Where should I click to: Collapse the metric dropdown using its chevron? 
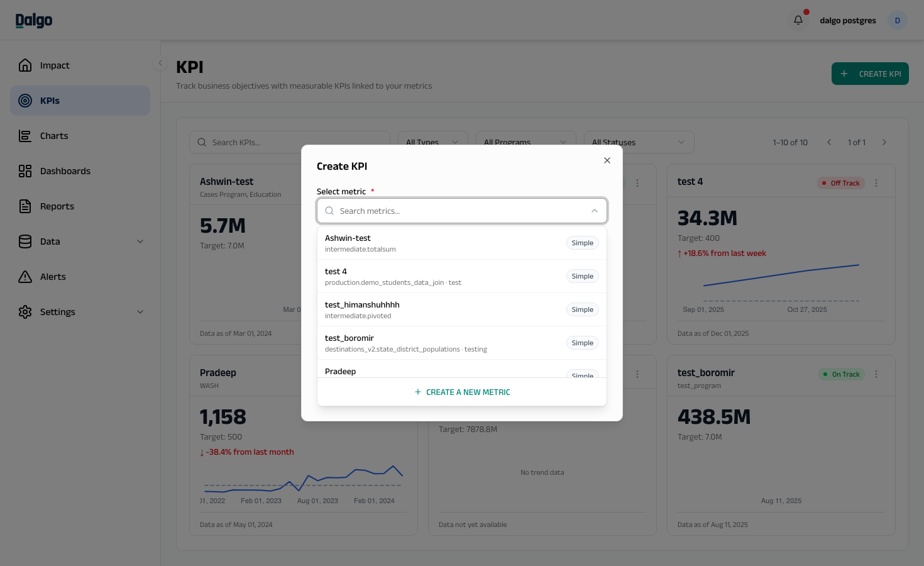click(x=595, y=211)
